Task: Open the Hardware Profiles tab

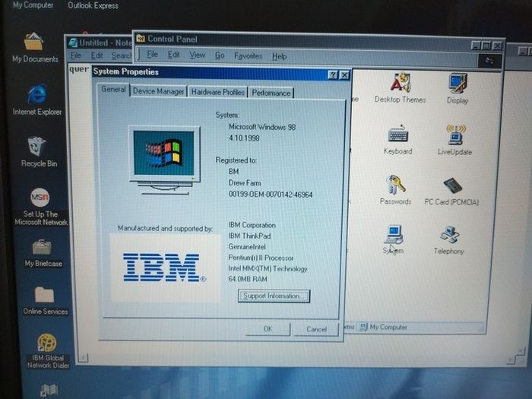Action: tap(218, 92)
